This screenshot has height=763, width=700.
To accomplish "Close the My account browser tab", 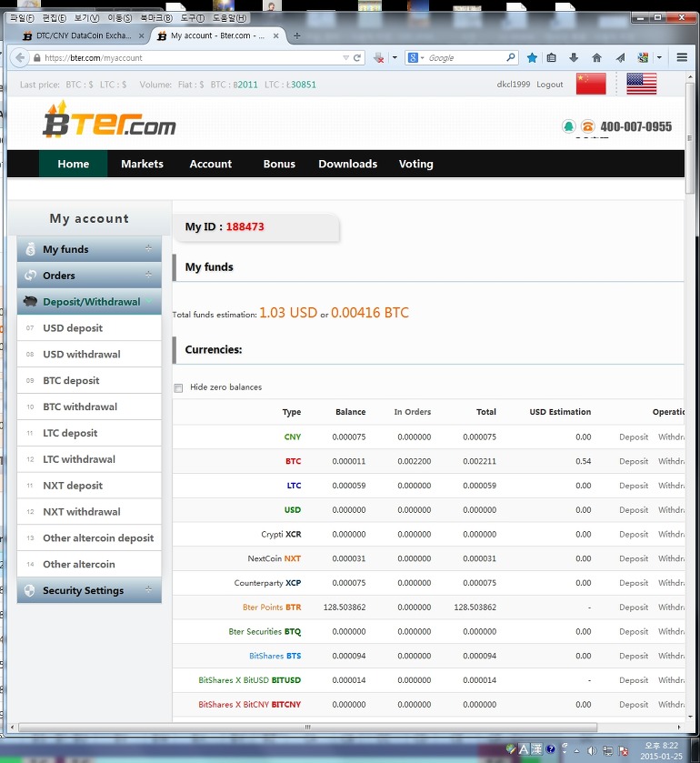I will tap(275, 35).
